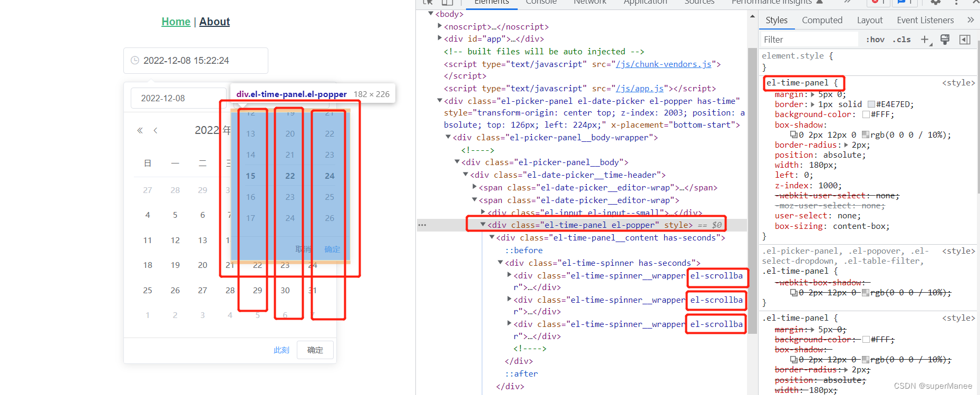
Task: Expand the noscript node
Action: (440, 26)
